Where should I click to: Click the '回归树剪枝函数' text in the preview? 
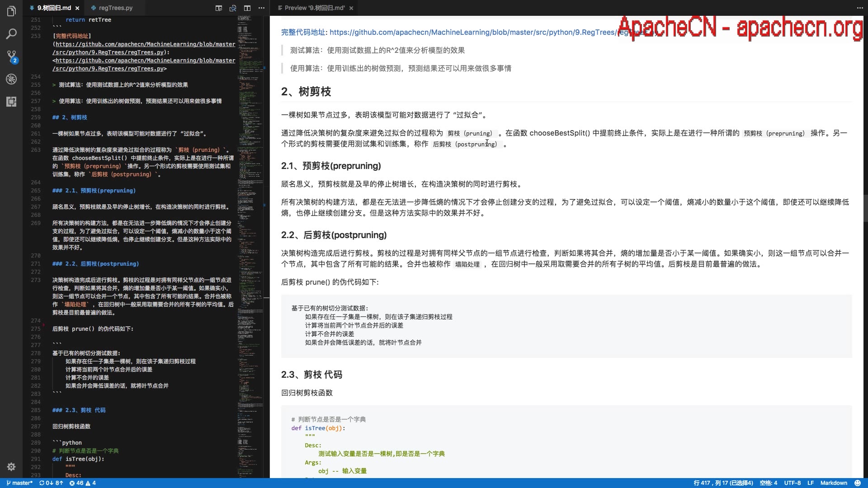click(x=307, y=393)
